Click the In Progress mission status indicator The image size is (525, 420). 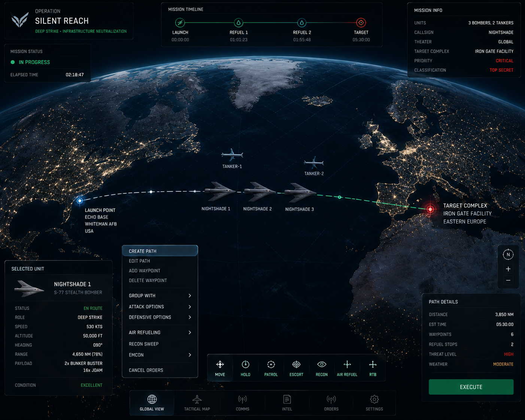click(x=30, y=62)
